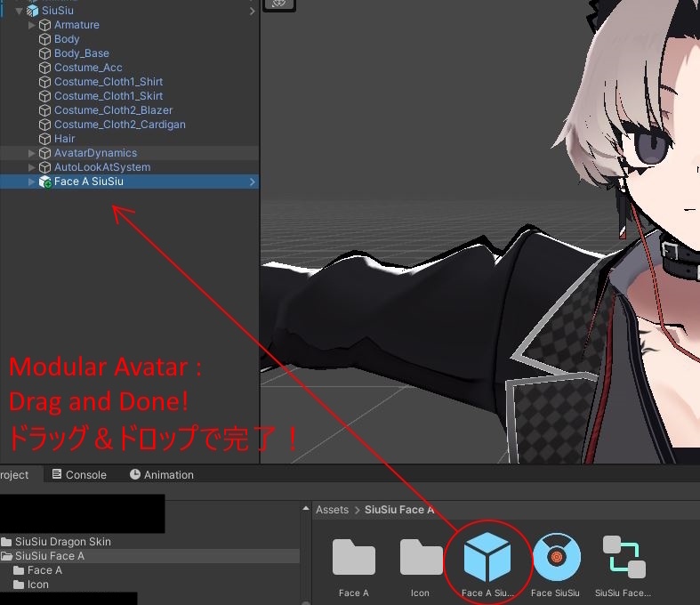700x605 pixels.
Task: Collapse the SiuSiu root object
Action: [19, 11]
